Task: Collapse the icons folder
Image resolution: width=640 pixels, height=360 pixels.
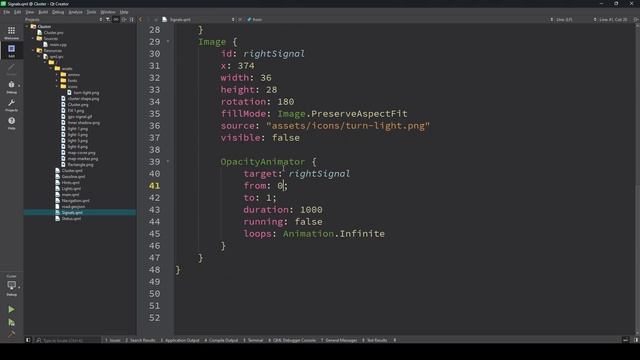Action: 57,87
